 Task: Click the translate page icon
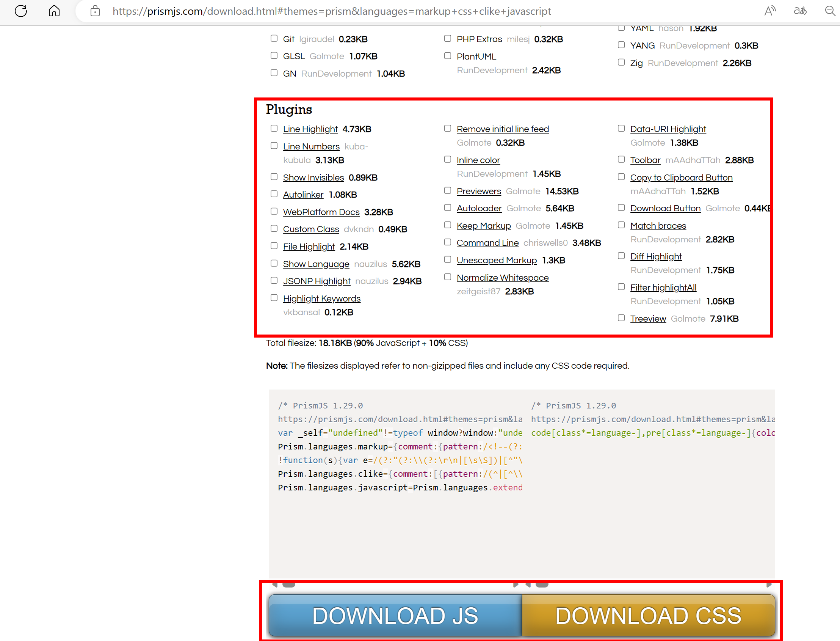click(x=800, y=11)
